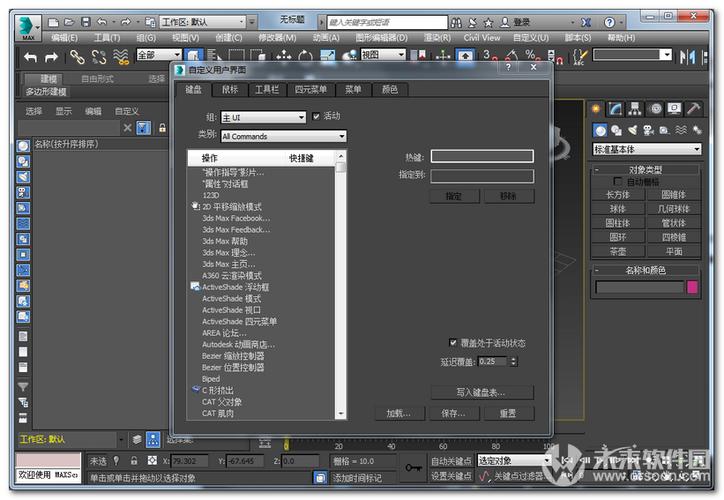Screen dimensions: 724x500
Task: Switch to the 四元菜单 tab
Action: [x=311, y=90]
